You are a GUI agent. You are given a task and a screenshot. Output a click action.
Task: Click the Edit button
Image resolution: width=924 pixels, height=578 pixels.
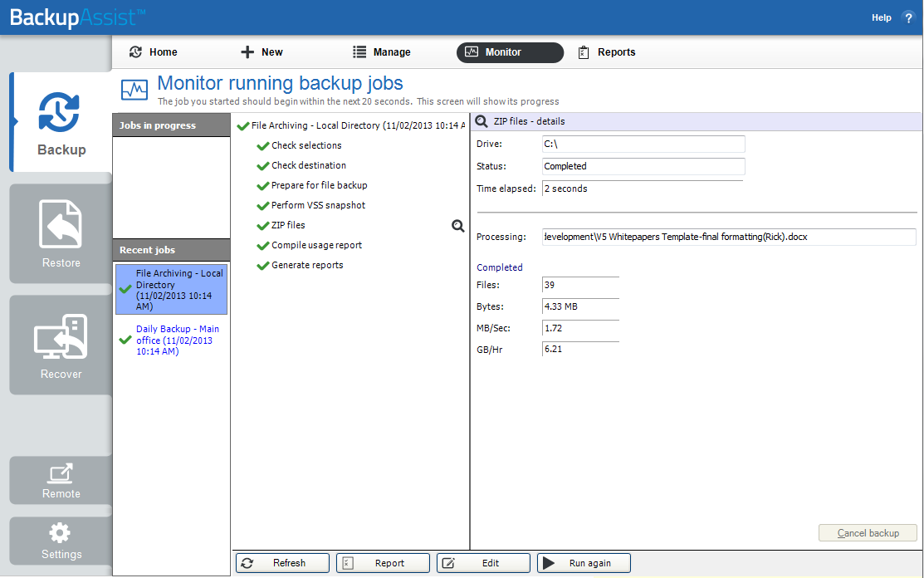[483, 563]
